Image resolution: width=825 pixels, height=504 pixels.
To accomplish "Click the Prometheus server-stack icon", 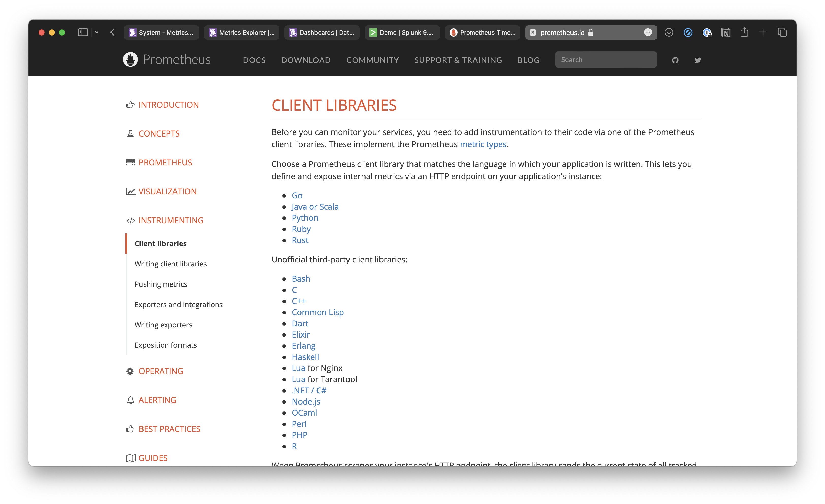I will coord(130,162).
